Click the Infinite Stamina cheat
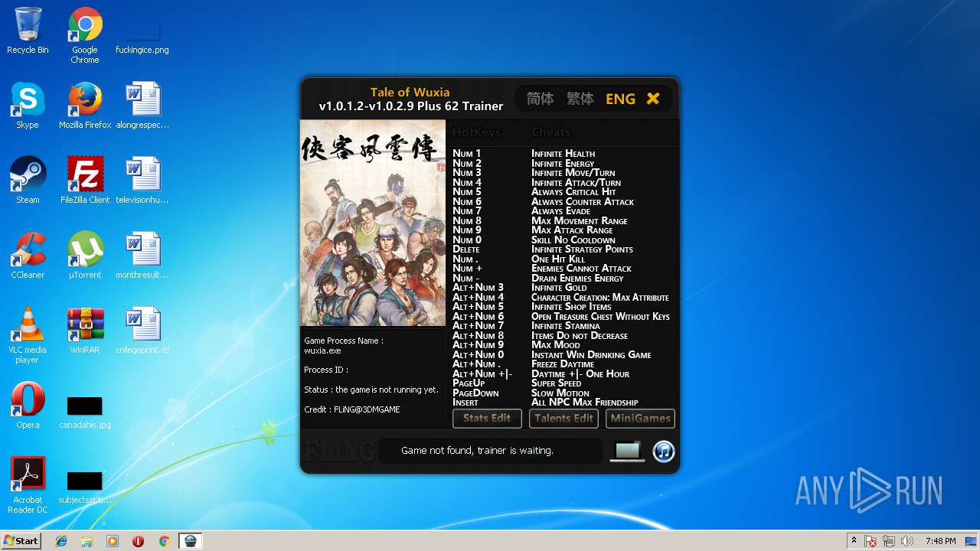 [x=566, y=326]
